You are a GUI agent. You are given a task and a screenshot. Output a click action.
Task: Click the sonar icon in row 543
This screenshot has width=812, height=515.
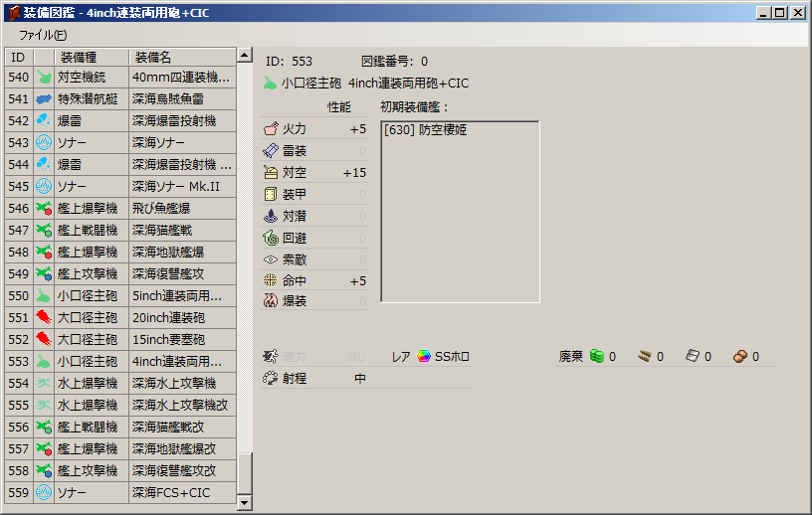(x=44, y=142)
